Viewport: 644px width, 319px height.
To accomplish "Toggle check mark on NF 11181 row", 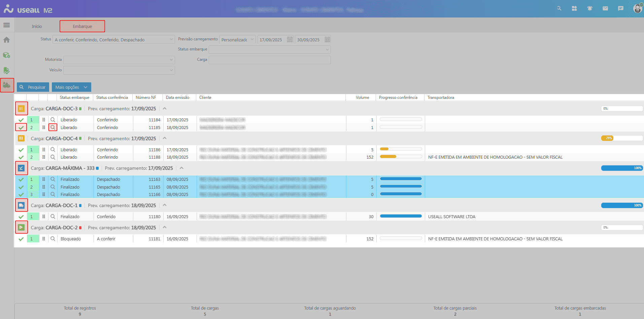I will coord(21,239).
